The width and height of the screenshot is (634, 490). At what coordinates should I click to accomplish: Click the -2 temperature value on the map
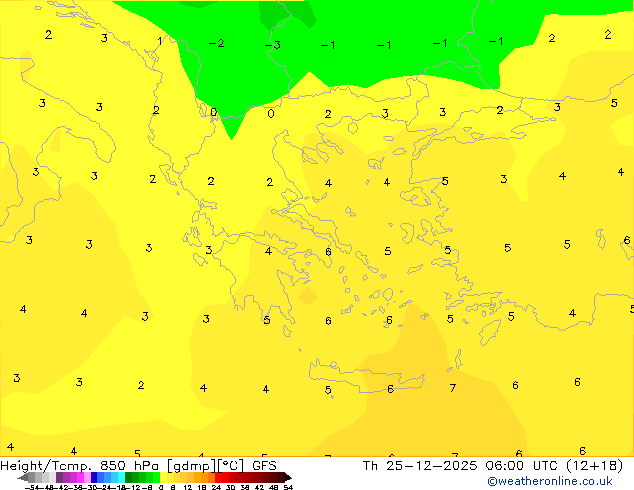tap(216, 43)
